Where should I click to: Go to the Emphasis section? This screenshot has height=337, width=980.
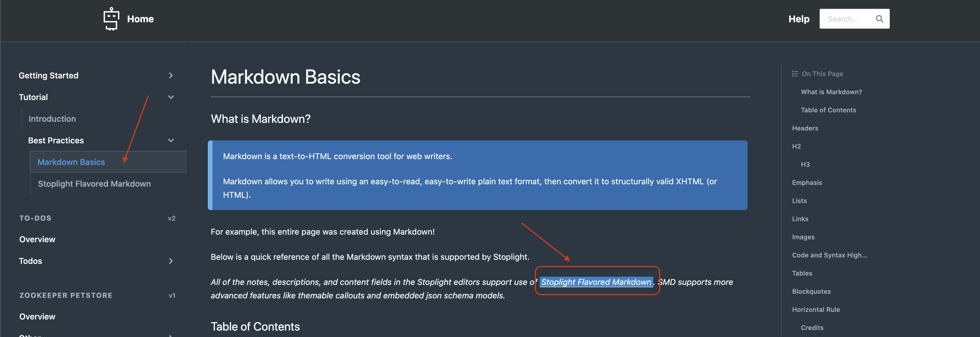coord(807,182)
